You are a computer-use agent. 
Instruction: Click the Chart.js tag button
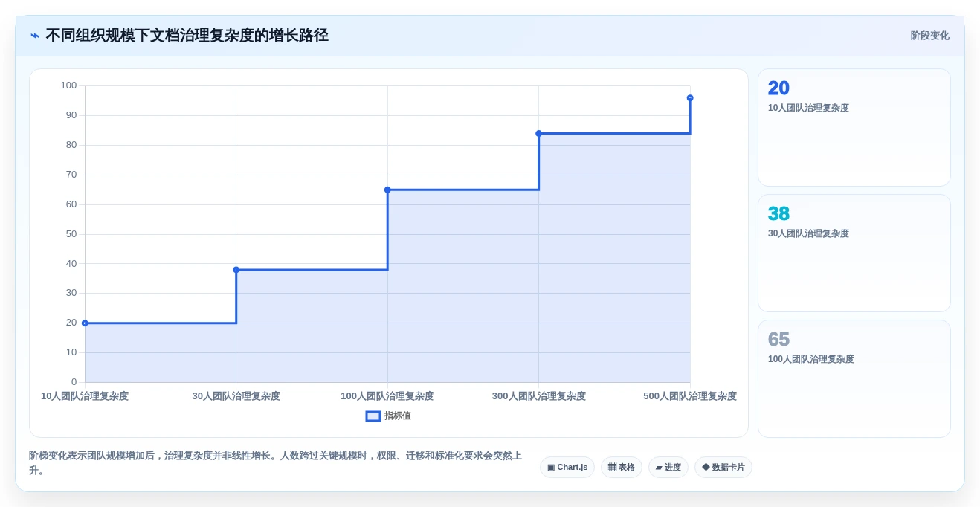[567, 468]
